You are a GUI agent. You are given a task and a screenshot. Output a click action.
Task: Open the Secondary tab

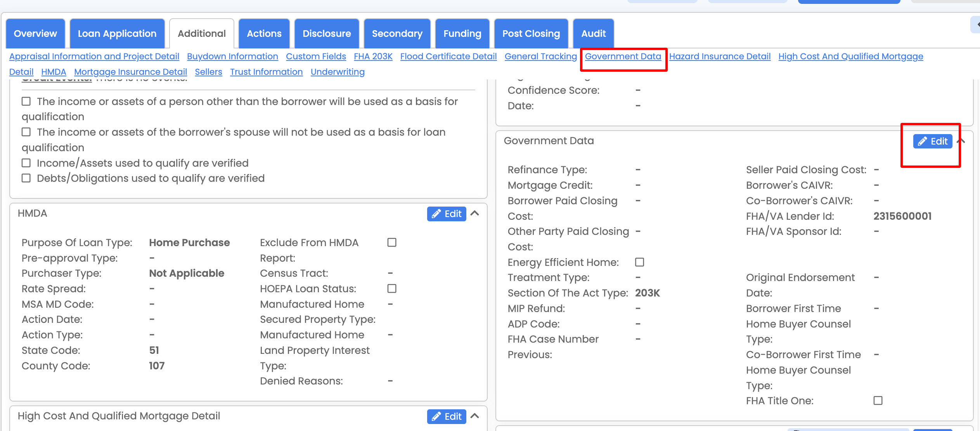(x=397, y=34)
